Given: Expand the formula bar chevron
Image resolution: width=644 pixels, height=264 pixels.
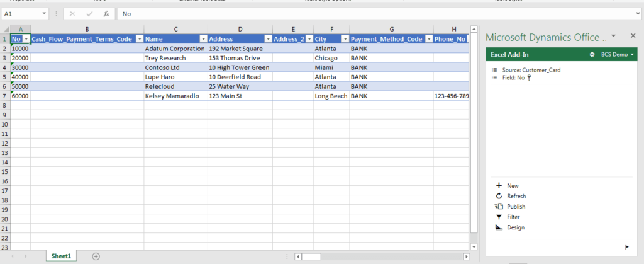Looking at the screenshot, I should click(638, 13).
